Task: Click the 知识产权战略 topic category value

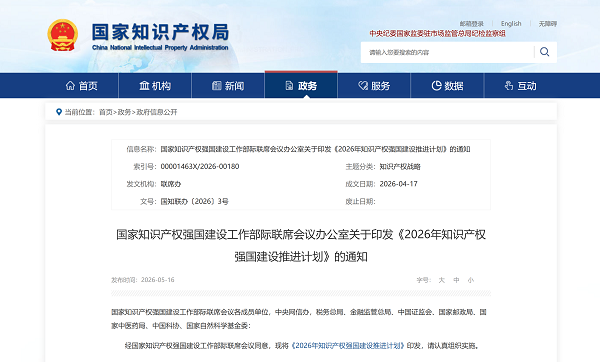Action: point(400,166)
